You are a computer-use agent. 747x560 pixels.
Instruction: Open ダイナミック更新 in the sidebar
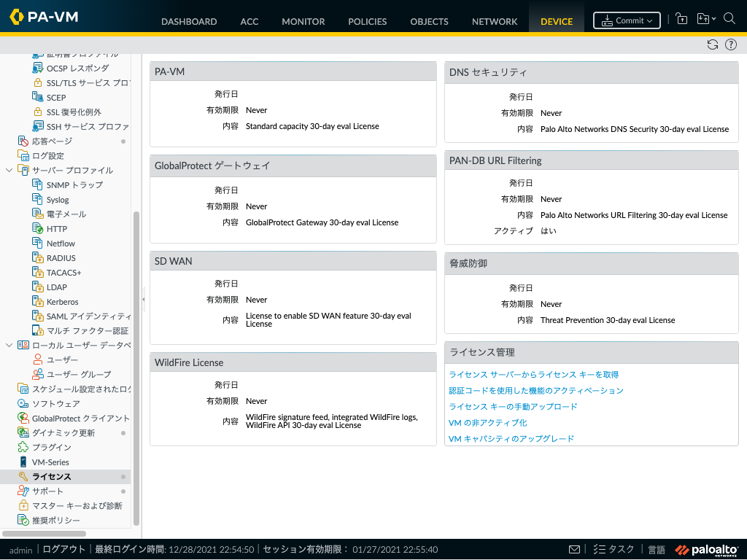(63, 433)
